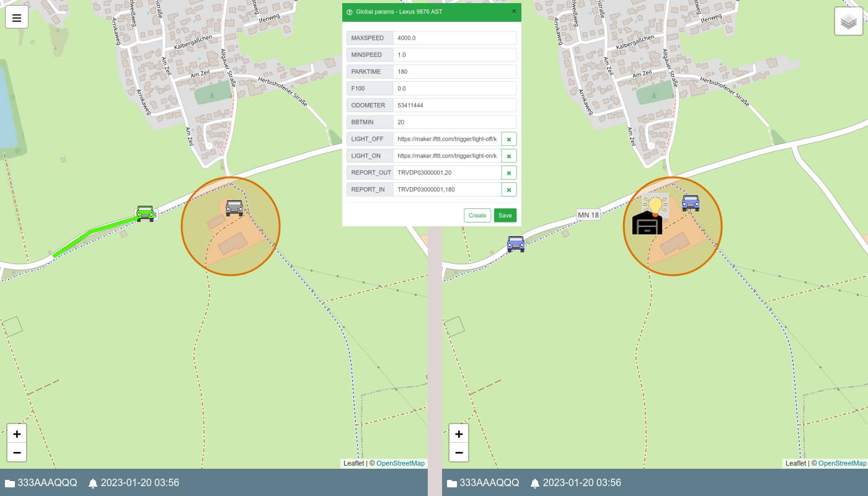
Task: Remove the LIGHT_OFF parameter
Action: (x=508, y=139)
